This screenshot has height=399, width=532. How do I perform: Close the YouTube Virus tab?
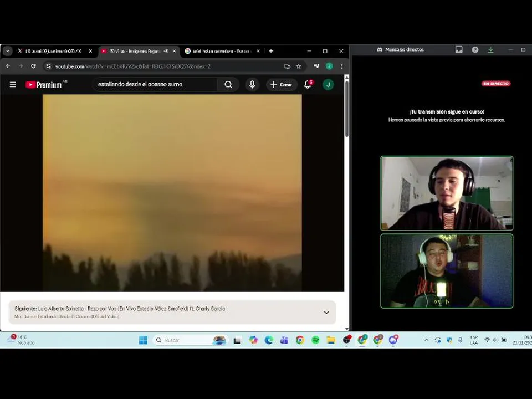(x=175, y=51)
